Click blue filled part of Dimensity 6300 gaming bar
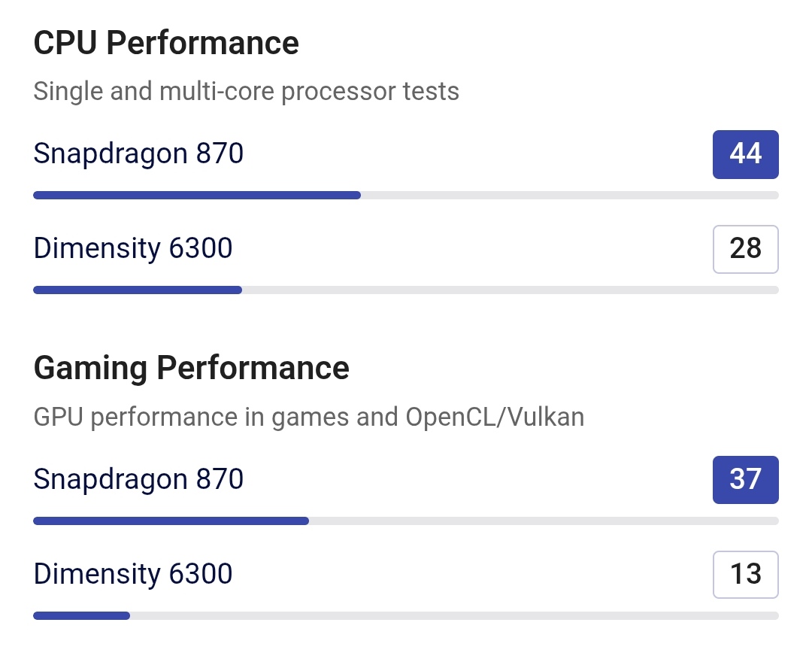Image resolution: width=812 pixels, height=668 pixels. 81,615
